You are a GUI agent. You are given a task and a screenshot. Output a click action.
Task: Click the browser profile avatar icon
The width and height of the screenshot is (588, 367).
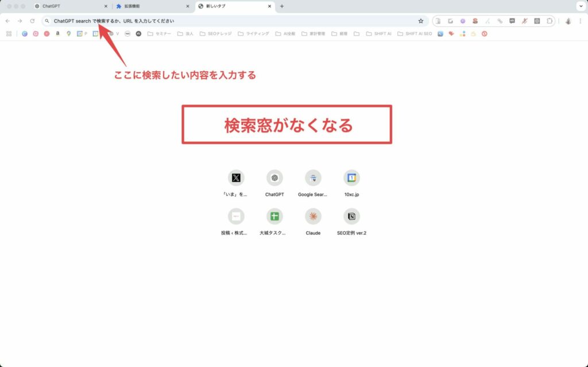568,20
